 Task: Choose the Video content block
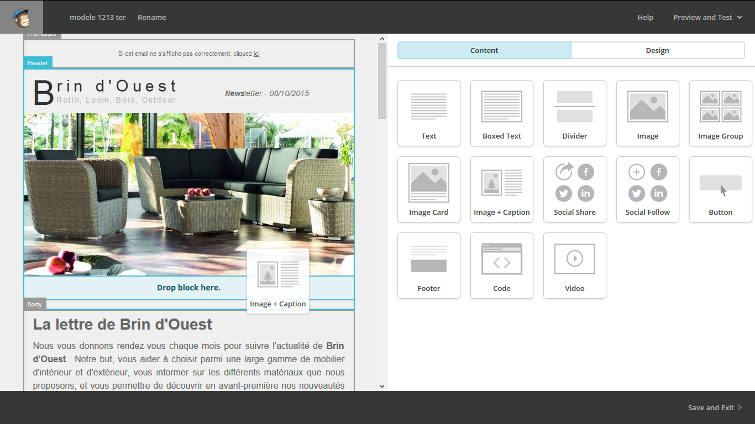coord(574,266)
